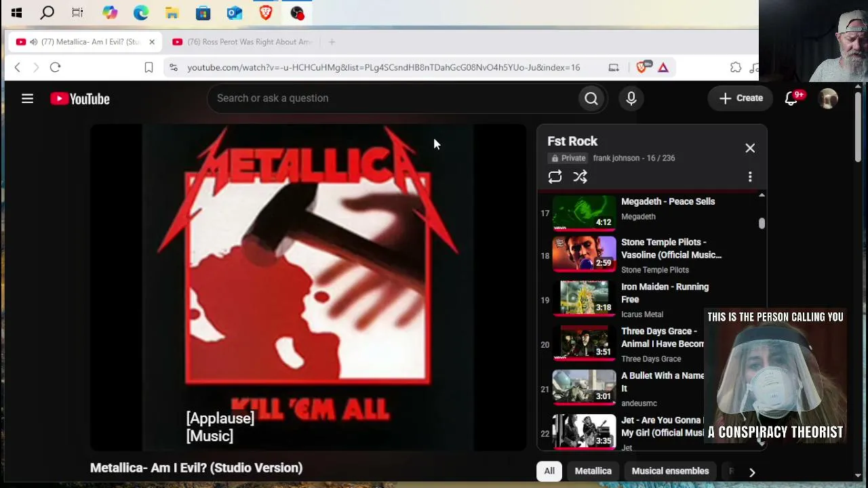Open Outlook from the taskbar
The width and height of the screenshot is (868, 488).
point(235,12)
